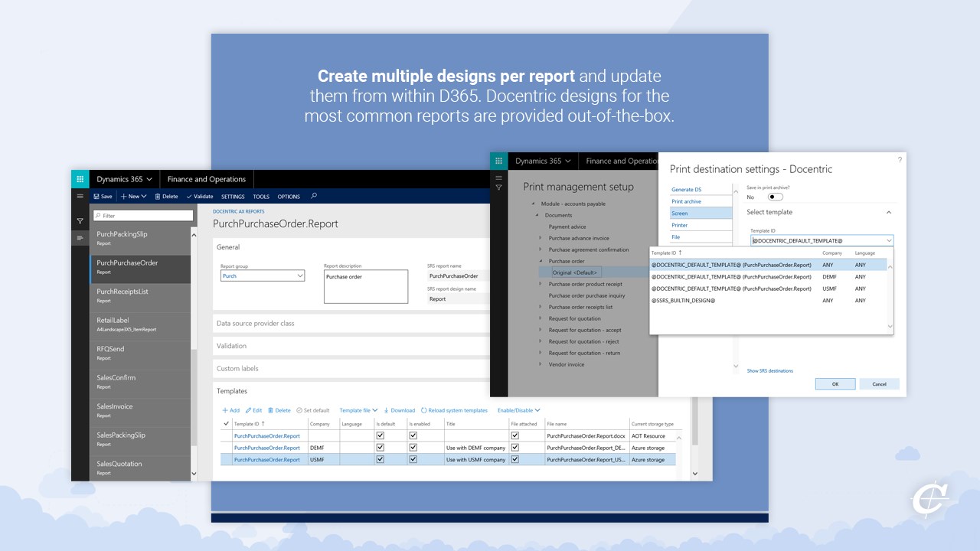
Task: Toggle File attached for the USMF template
Action: tap(514, 460)
